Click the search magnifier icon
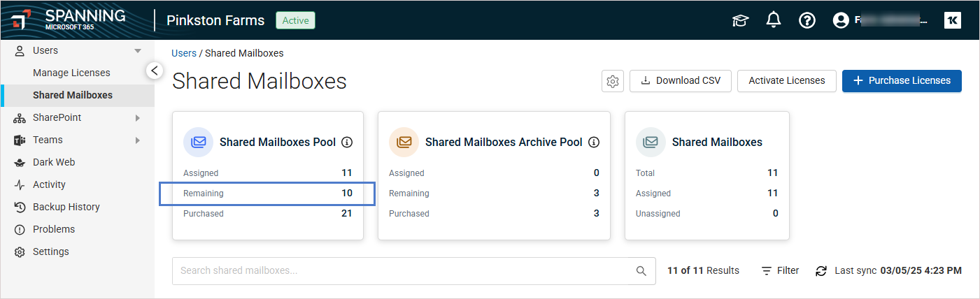The height and width of the screenshot is (299, 980). [641, 271]
